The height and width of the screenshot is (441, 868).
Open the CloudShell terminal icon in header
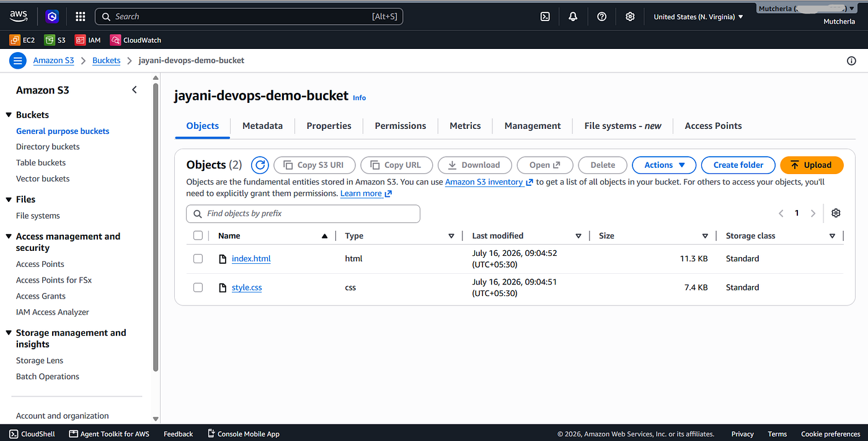(545, 17)
